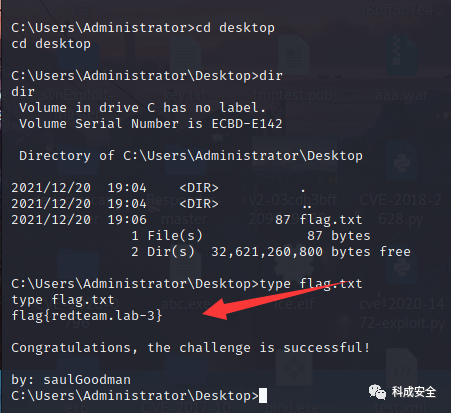Click the WeChat logo watermark icon
The height and width of the screenshot is (413, 451).
(377, 392)
